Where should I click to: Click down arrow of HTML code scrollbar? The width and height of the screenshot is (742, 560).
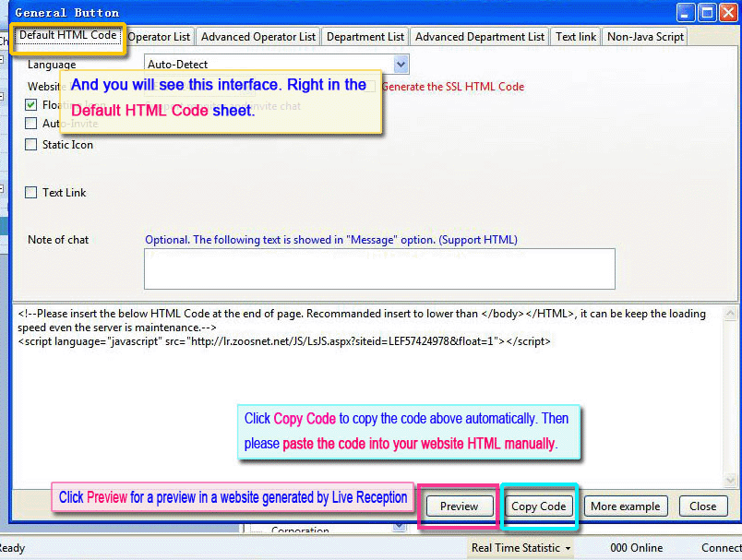[730, 481]
